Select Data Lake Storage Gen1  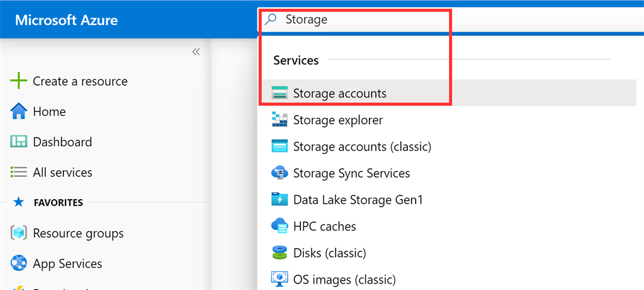[358, 199]
